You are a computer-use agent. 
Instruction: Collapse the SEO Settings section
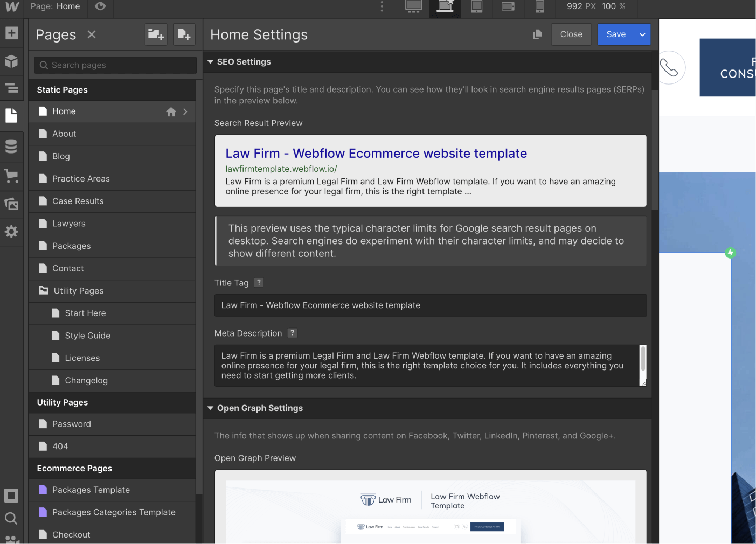tap(210, 61)
